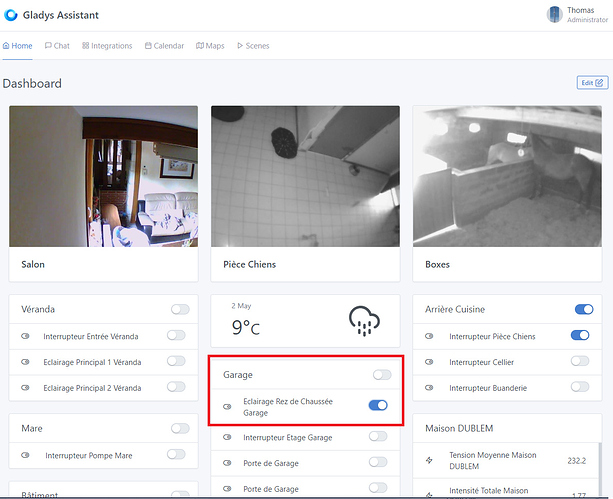Click the Maison DUBLEM card scrollbar

point(600,469)
